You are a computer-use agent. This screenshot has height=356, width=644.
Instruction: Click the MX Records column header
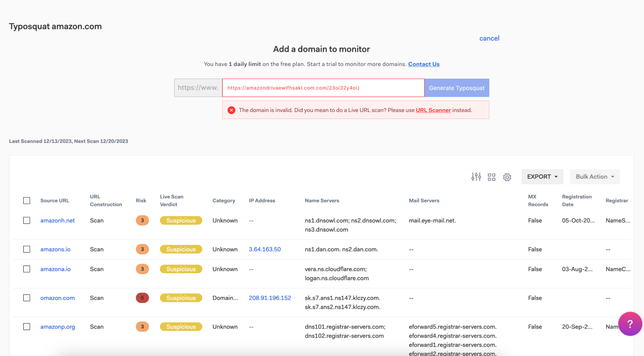[538, 200]
